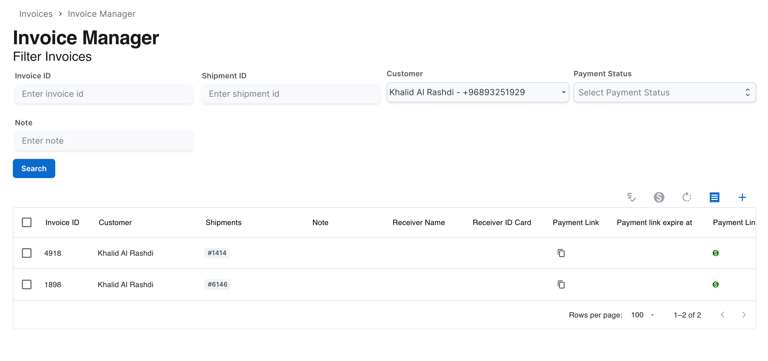768x361 pixels.
Task: Open shipment tag #1414
Action: (217, 253)
